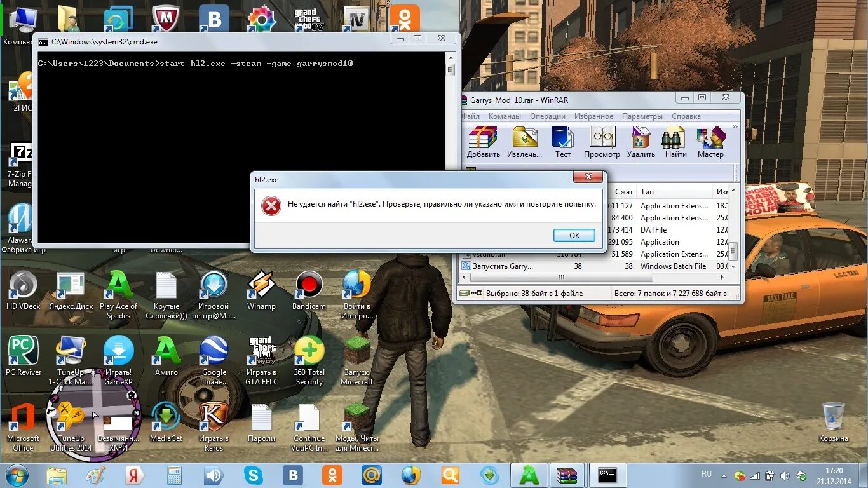Click the Мастер wizard icon in WinRAR

tap(710, 142)
